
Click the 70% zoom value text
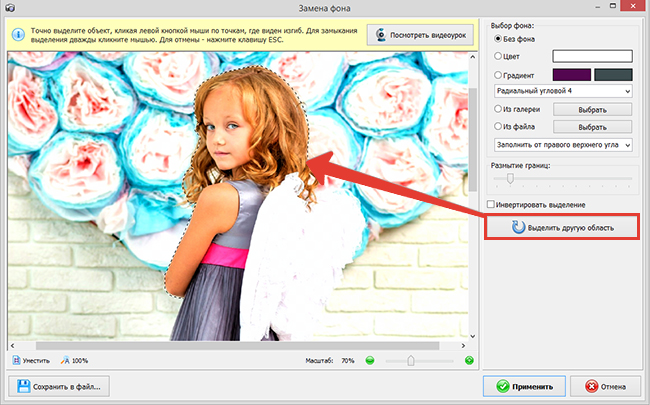tap(348, 361)
